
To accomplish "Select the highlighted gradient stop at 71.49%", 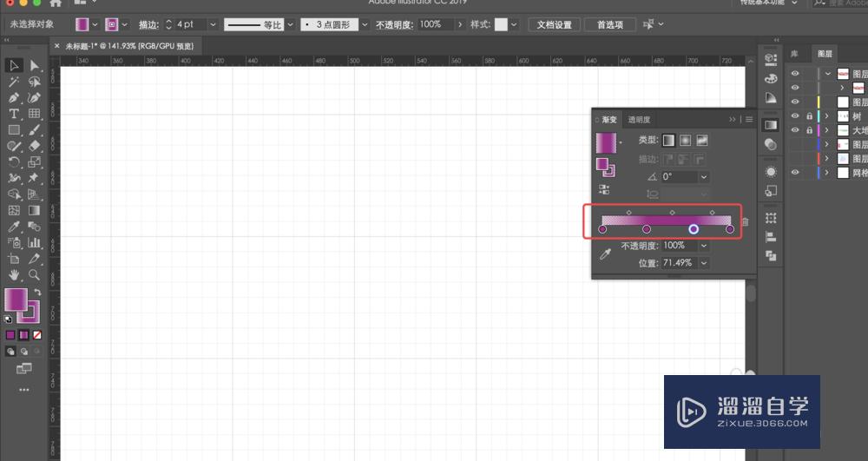I will click(693, 229).
